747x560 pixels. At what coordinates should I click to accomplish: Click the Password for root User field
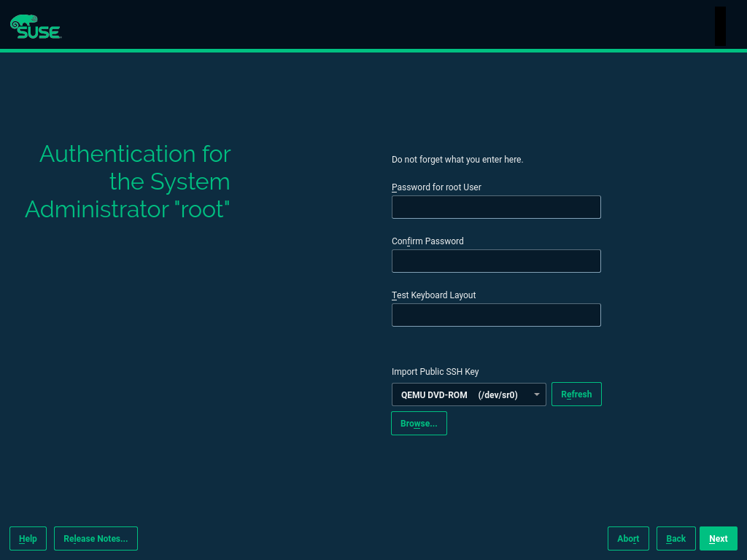click(x=496, y=207)
